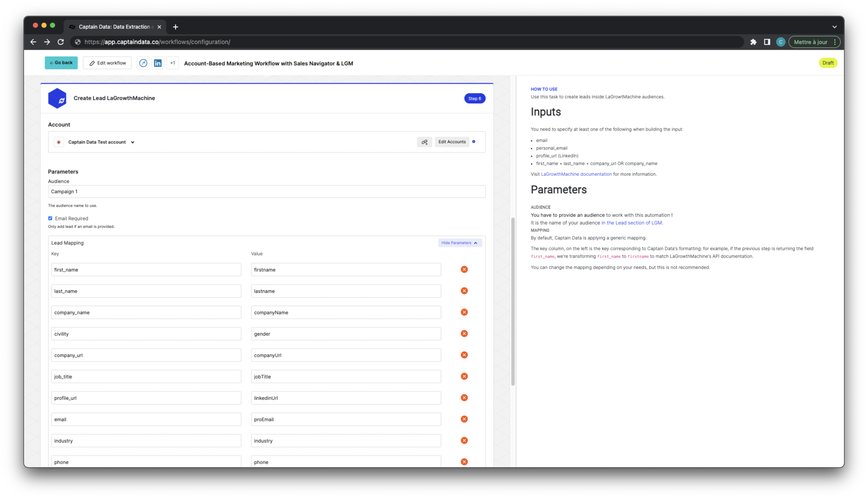Click the company_name key field
This screenshot has width=868, height=499.
pyautogui.click(x=146, y=313)
